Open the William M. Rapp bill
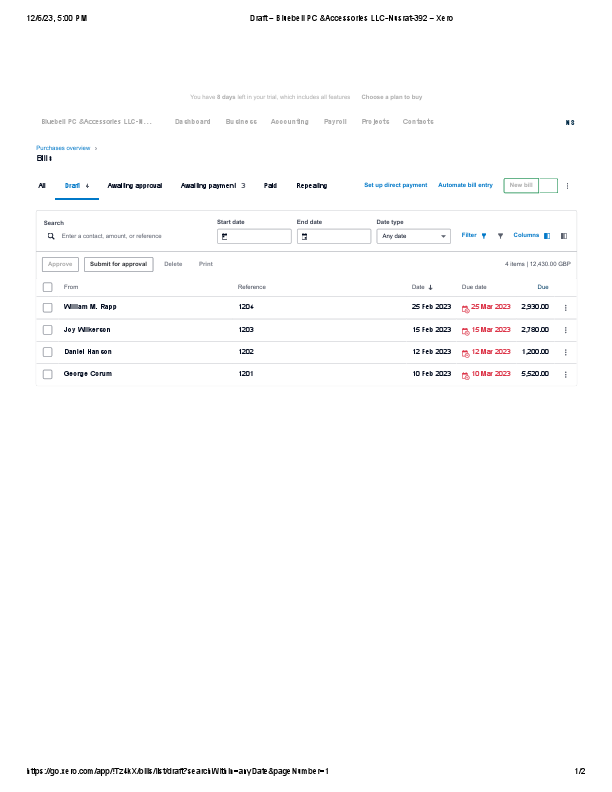 point(90,307)
